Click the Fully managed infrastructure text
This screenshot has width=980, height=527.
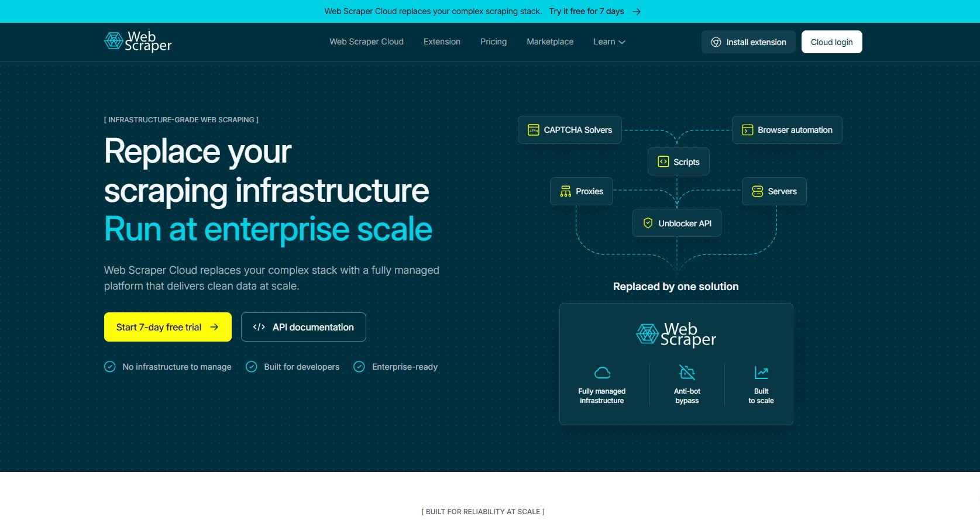602,396
